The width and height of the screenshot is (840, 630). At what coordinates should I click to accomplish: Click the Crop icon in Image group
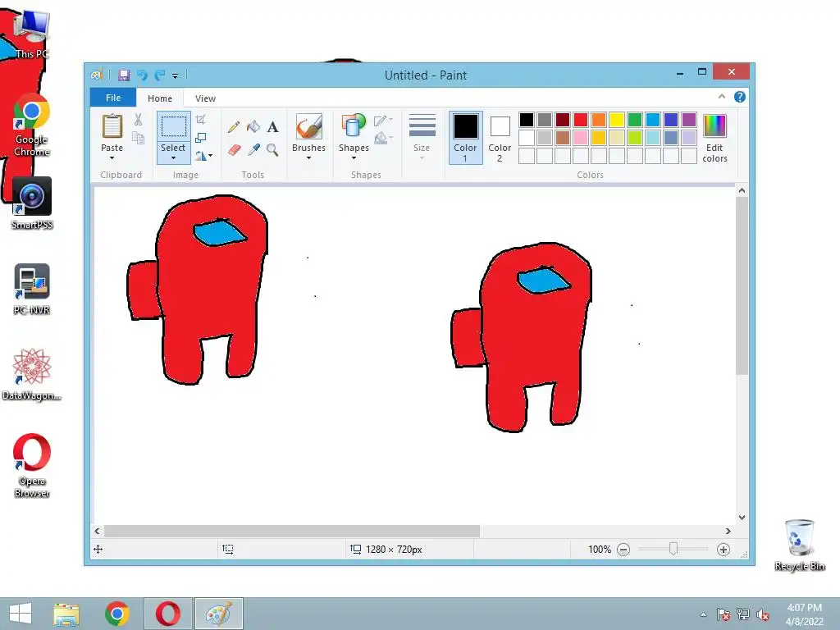pos(200,120)
